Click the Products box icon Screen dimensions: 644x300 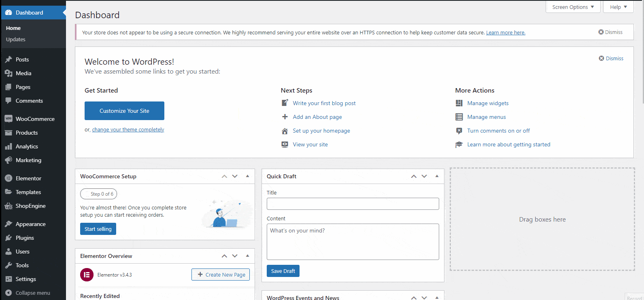click(9, 133)
